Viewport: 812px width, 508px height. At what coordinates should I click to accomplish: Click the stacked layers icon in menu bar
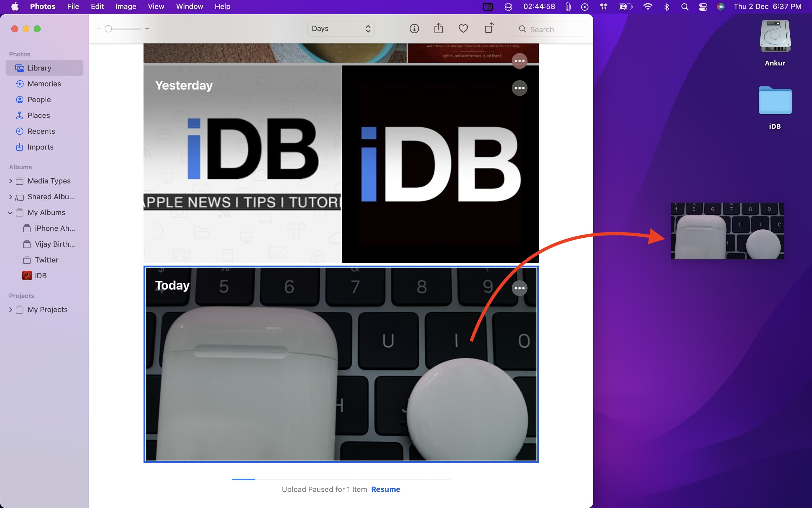point(508,7)
